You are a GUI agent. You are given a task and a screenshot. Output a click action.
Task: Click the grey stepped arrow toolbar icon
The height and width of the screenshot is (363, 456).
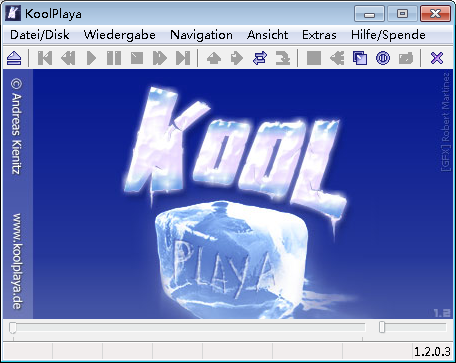(x=283, y=58)
